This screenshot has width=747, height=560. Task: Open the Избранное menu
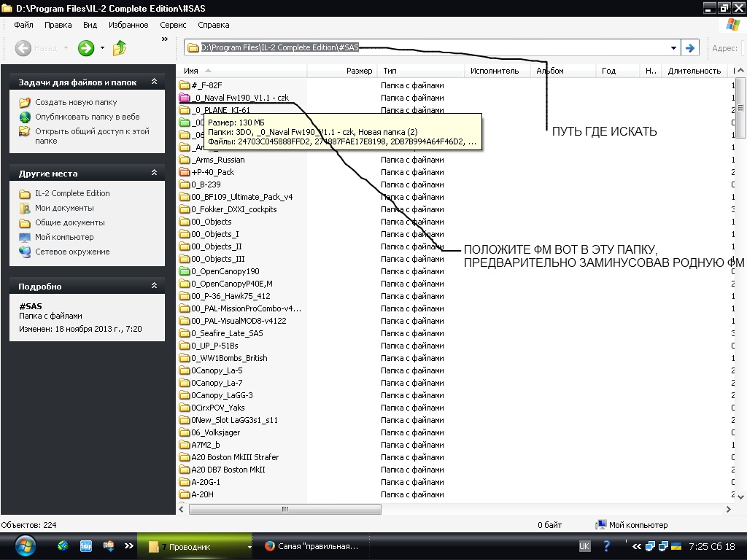click(128, 25)
